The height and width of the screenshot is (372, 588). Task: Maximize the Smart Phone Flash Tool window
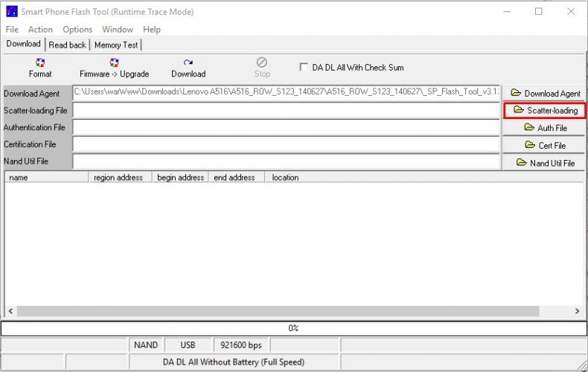tap(539, 12)
